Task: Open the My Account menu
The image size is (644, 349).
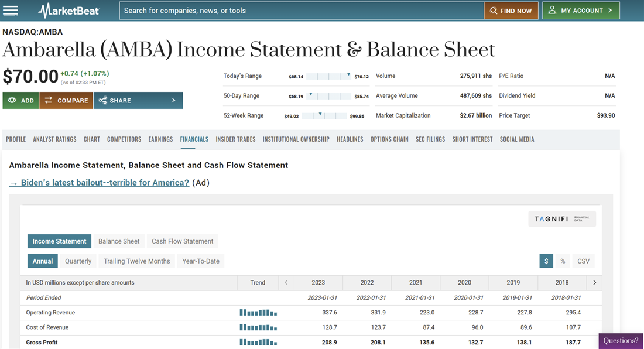Action: pos(581,11)
